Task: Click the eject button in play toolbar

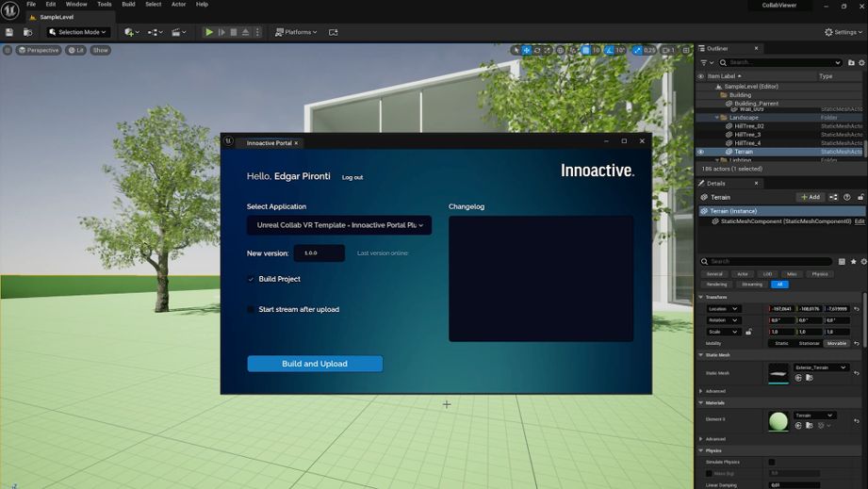Action: tap(245, 32)
